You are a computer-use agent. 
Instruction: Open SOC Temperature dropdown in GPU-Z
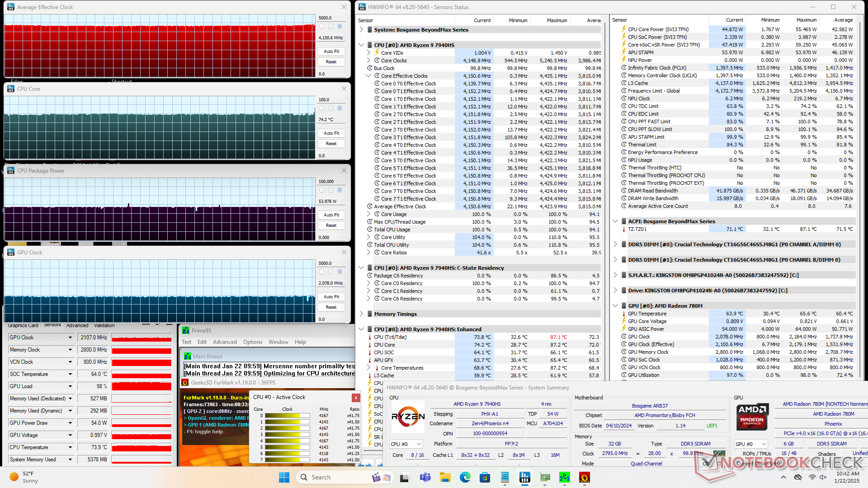70,374
